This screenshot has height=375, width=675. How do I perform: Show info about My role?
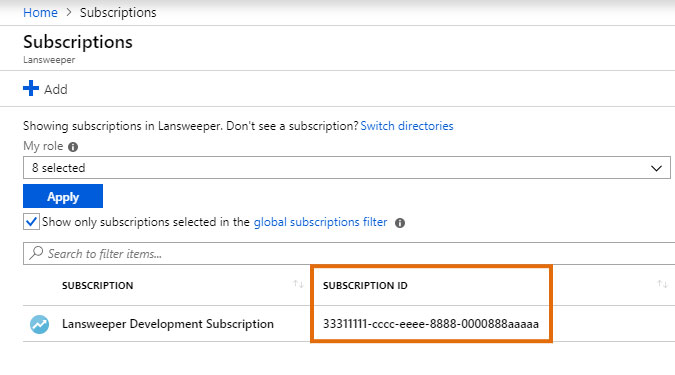point(73,147)
